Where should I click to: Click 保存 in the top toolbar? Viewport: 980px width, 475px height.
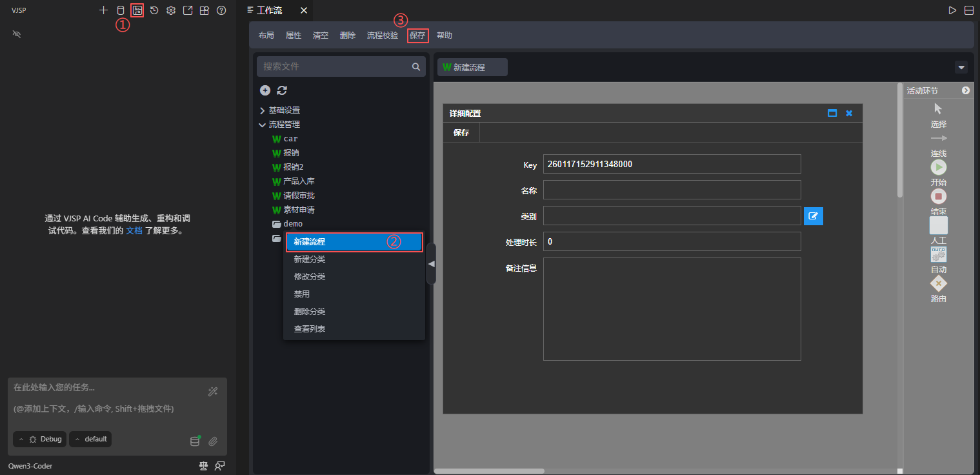417,35
